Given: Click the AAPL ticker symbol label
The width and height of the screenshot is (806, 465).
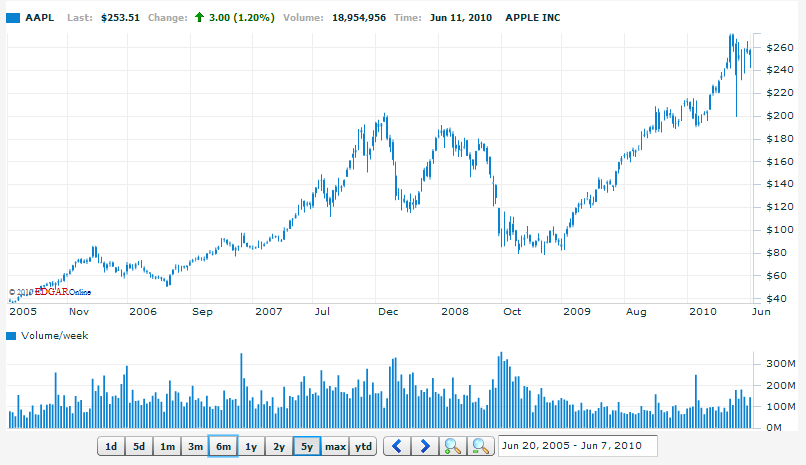Looking at the screenshot, I should click(39, 18).
